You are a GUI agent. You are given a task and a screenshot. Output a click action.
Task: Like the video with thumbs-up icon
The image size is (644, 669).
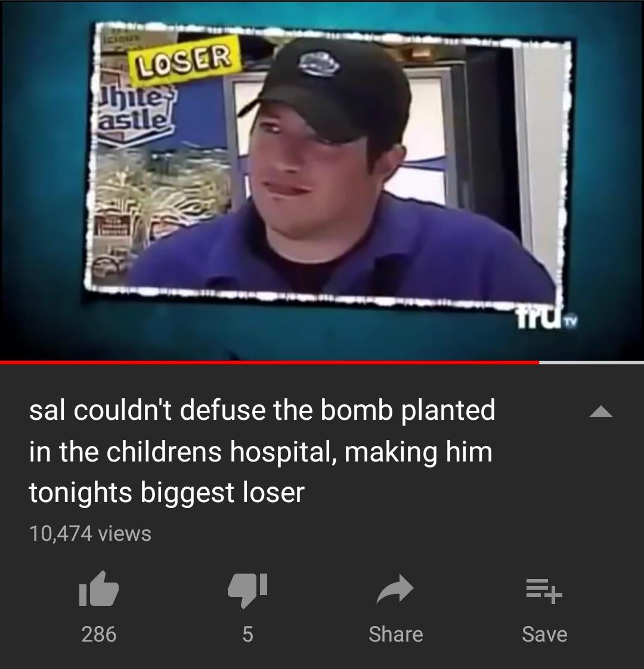pyautogui.click(x=98, y=589)
